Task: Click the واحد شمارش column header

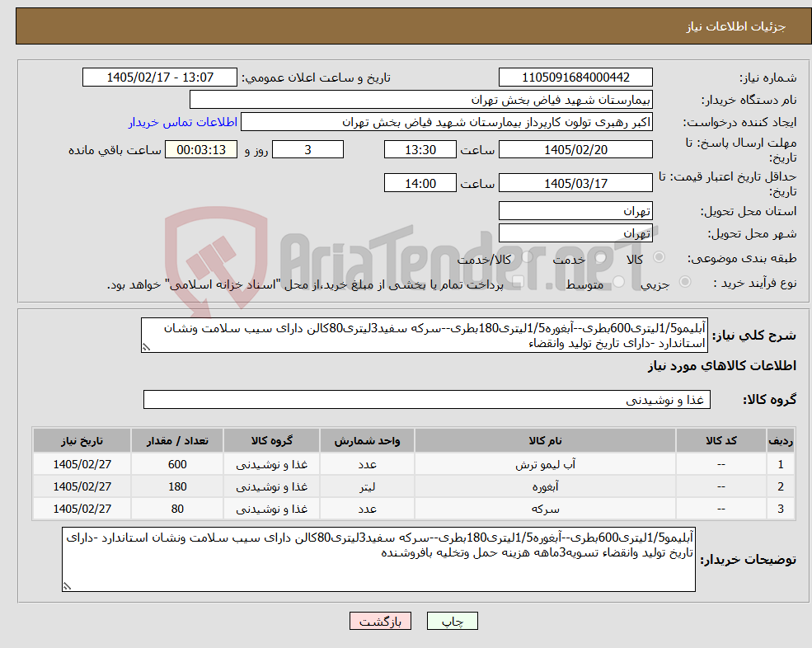Action: pos(367,441)
